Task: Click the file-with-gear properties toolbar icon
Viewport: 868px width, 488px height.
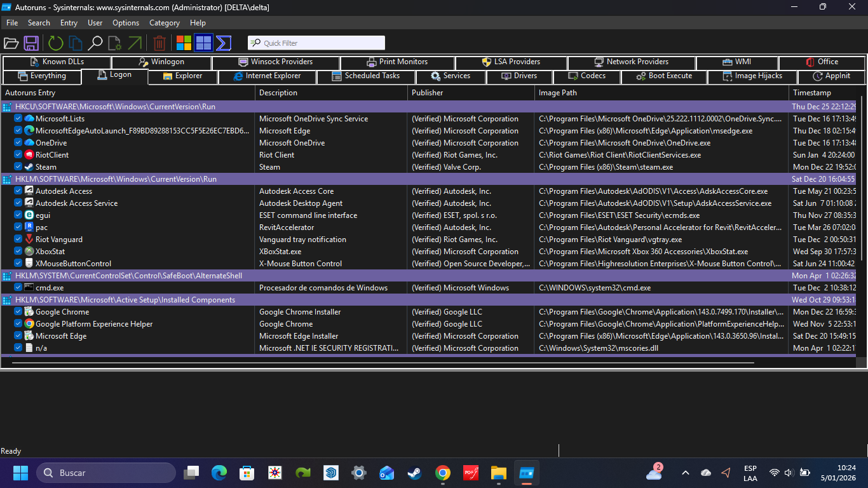Action: tap(115, 43)
